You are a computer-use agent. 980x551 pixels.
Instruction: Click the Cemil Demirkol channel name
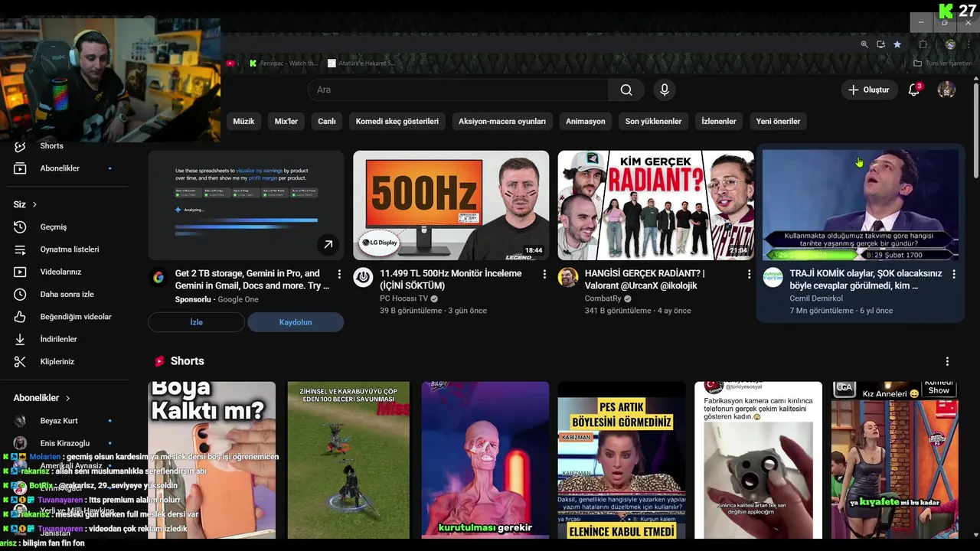tap(816, 298)
